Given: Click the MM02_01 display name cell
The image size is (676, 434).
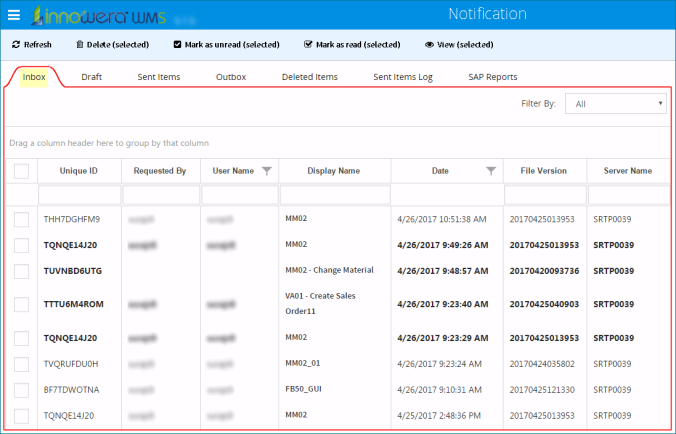Looking at the screenshot, I should (303, 363).
